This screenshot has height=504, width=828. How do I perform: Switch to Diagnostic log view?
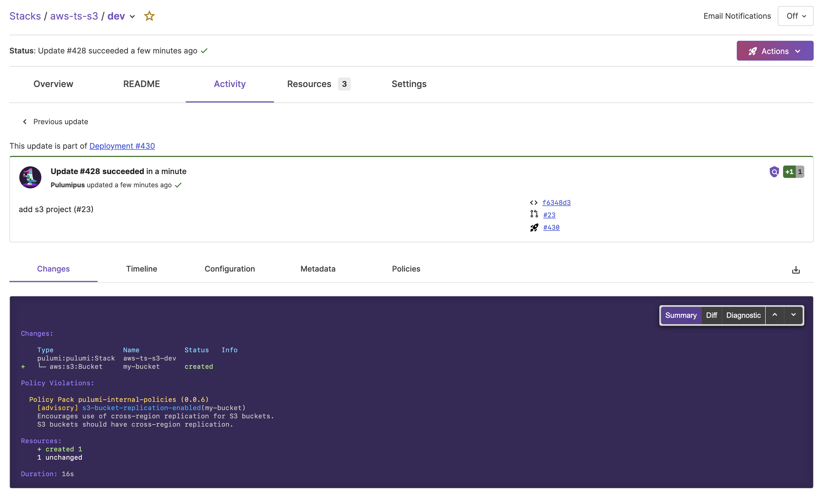[x=743, y=315]
